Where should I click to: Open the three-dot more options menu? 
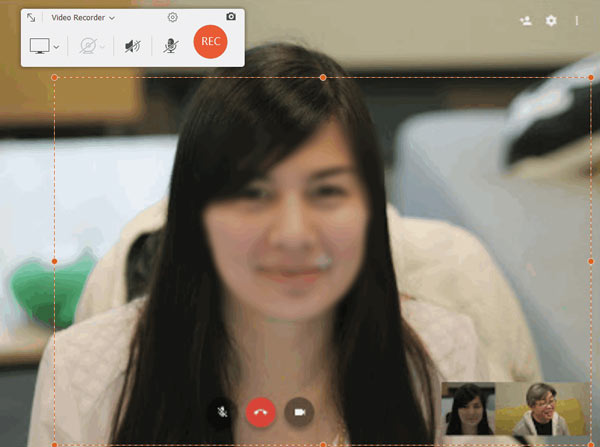576,20
